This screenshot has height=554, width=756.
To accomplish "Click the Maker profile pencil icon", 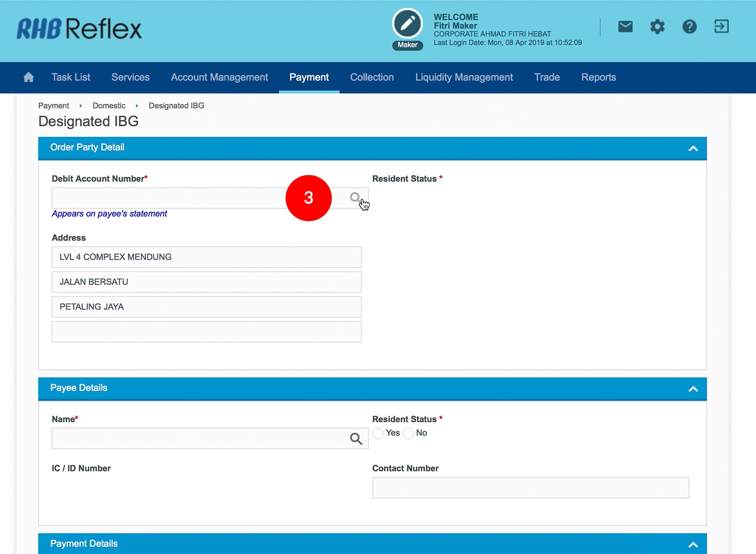I will (x=407, y=24).
